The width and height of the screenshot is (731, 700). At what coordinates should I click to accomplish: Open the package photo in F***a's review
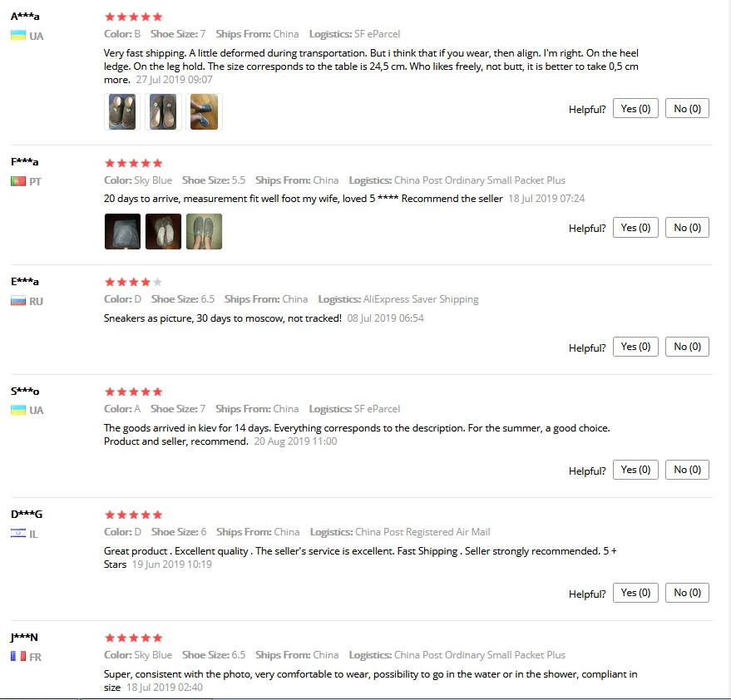pyautogui.click(x=122, y=232)
